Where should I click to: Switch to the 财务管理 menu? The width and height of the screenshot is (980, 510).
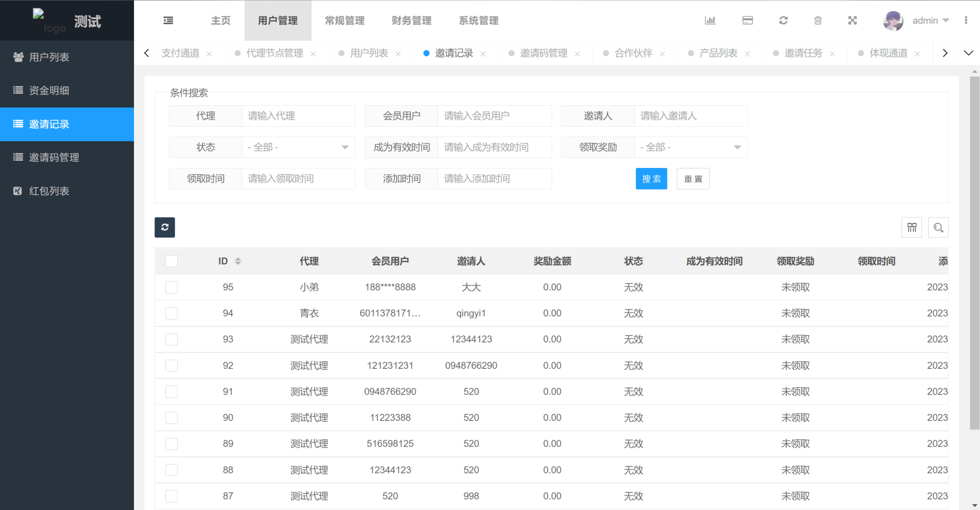412,20
